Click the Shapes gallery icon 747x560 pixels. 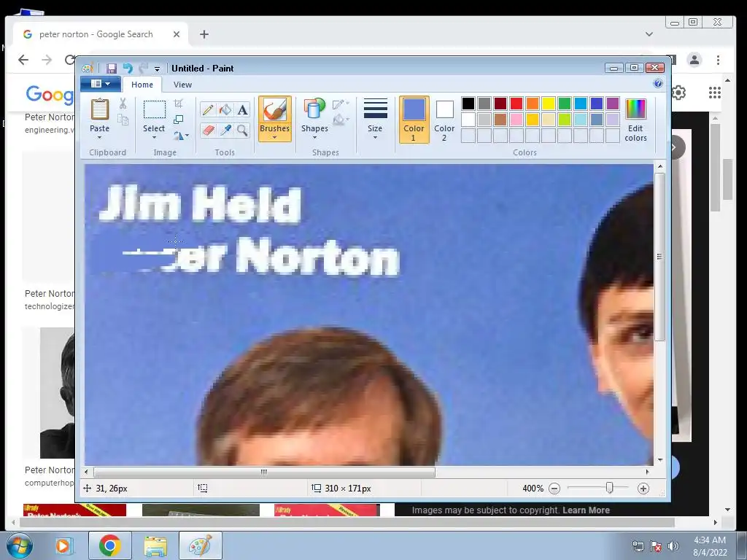pos(314,109)
